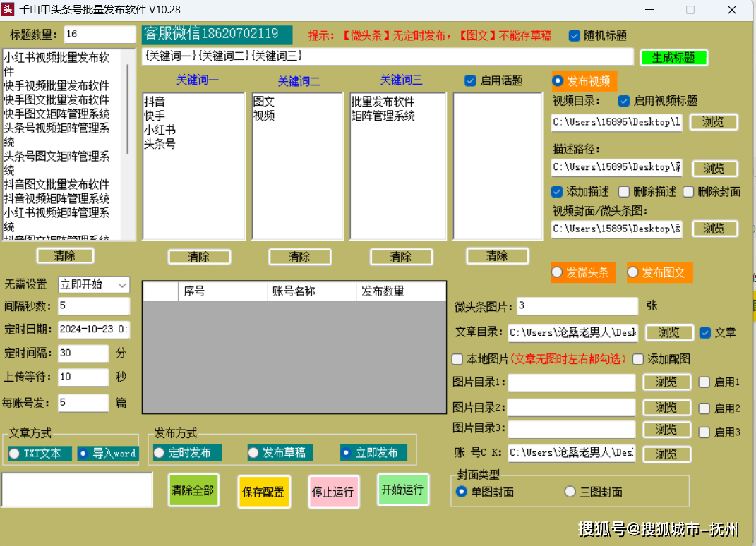Enable the 删除描述 checkbox
The width and height of the screenshot is (756, 546).
[623, 192]
